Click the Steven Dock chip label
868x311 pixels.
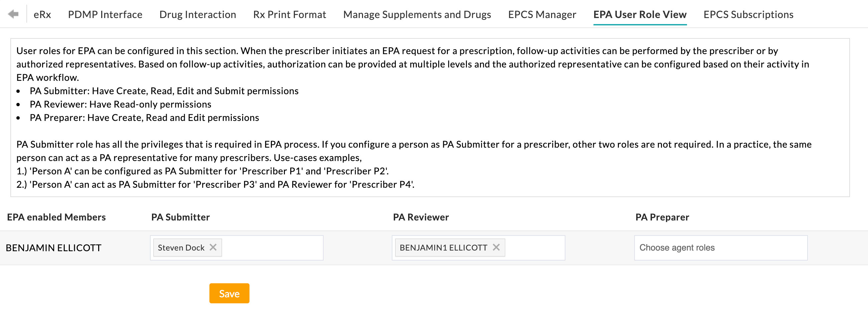pyautogui.click(x=181, y=247)
